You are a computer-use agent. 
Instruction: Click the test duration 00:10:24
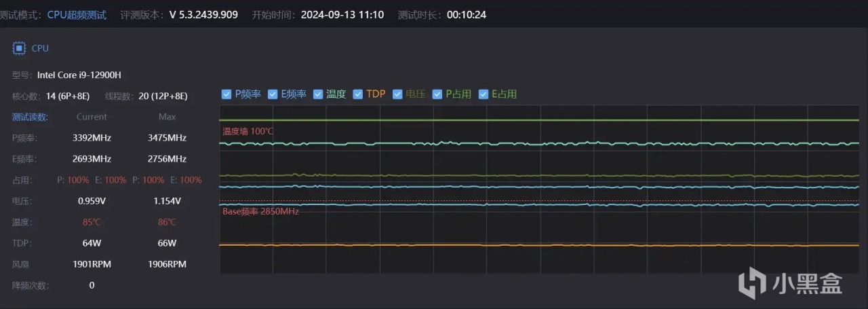point(467,14)
